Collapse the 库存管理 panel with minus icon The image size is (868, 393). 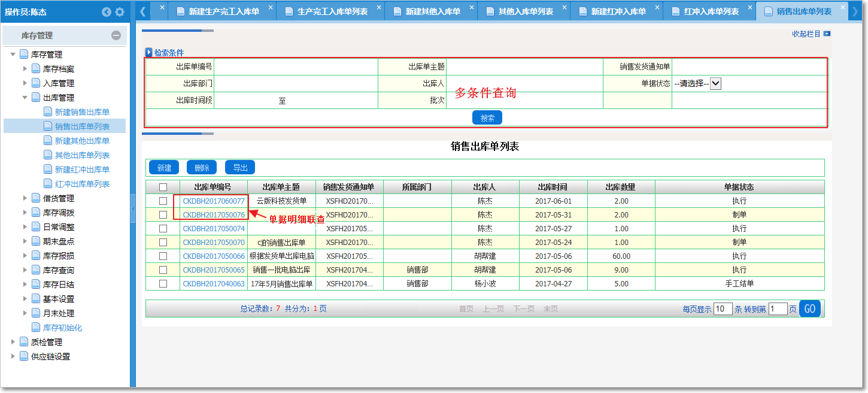coord(116,36)
